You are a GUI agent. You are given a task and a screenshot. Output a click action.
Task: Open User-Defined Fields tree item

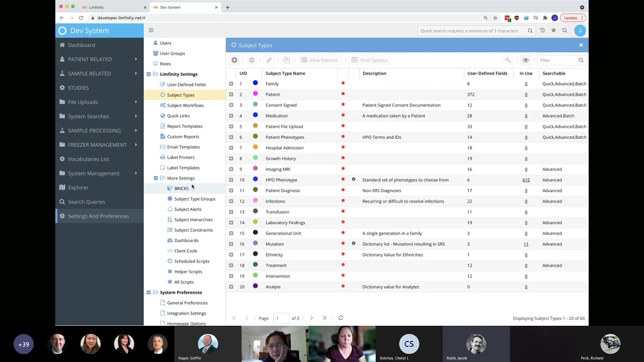tap(186, 84)
